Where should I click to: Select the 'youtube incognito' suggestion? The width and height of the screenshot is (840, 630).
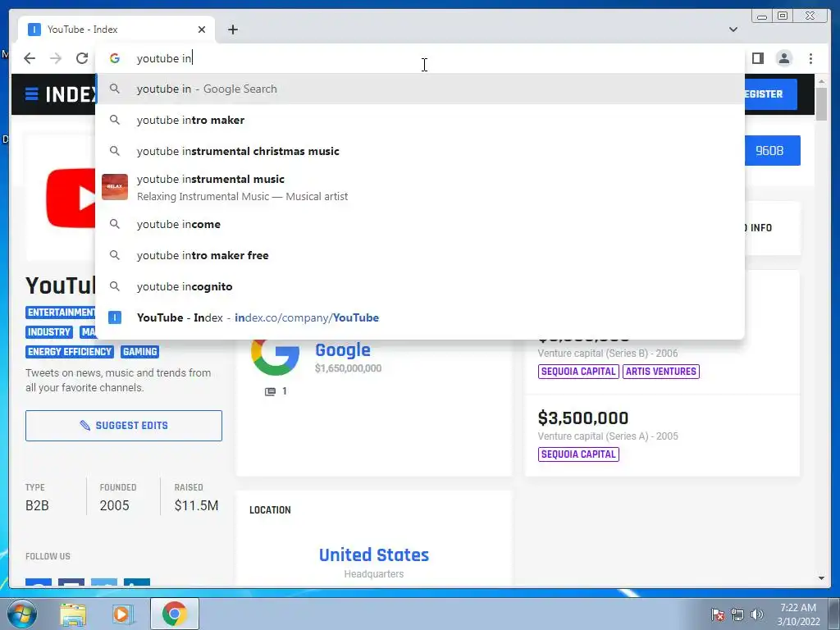pos(419,286)
